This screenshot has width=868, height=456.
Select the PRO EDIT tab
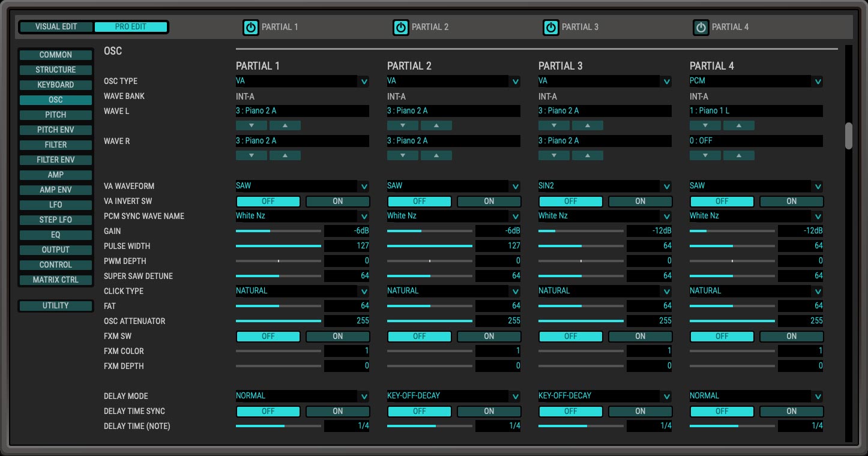coord(131,26)
